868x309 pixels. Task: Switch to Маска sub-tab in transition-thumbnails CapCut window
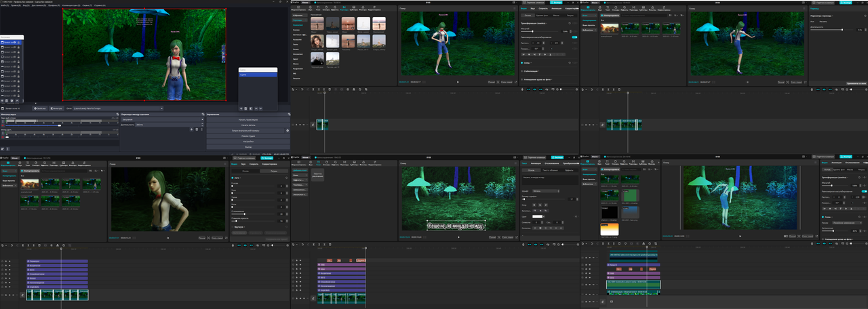[556, 16]
